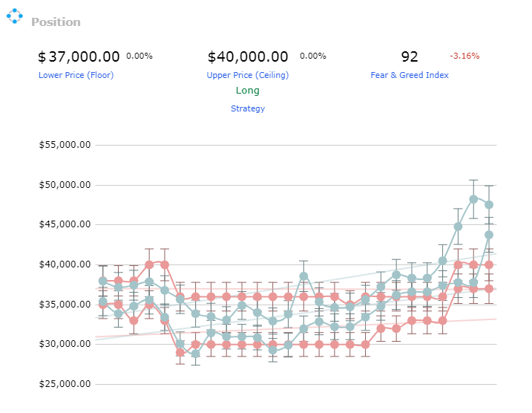Click the Strategy link
The width and height of the screenshot is (532, 413).
[248, 108]
